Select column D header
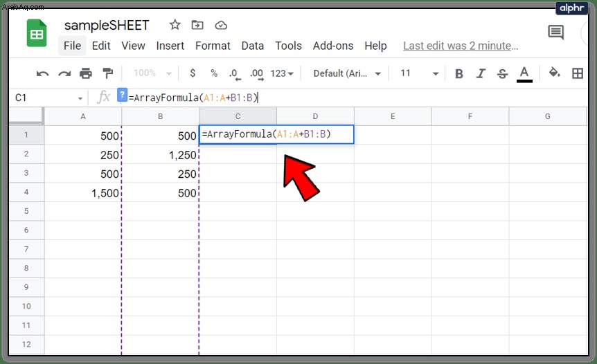The image size is (597, 364). click(x=315, y=116)
